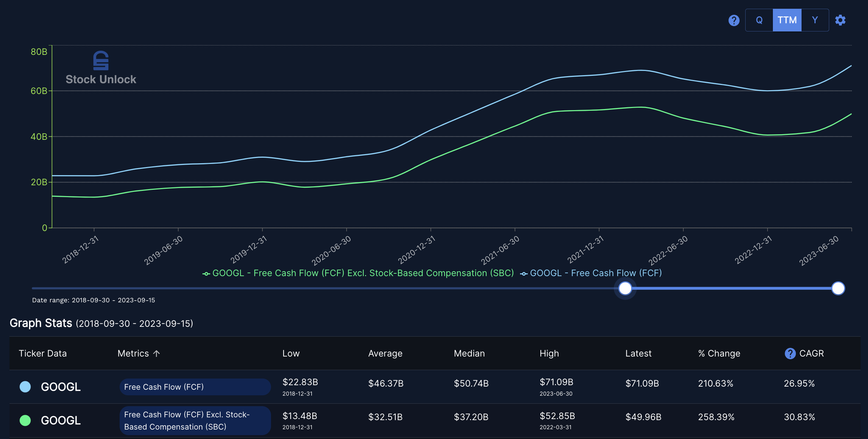Open the chart help question-mark icon
Viewport: 868px width, 439px height.
(x=734, y=20)
